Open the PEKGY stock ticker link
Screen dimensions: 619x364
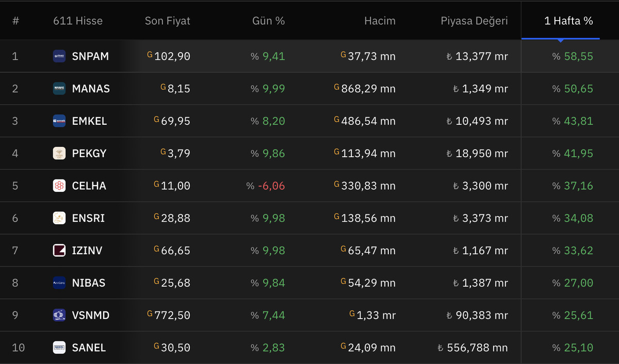click(x=89, y=153)
